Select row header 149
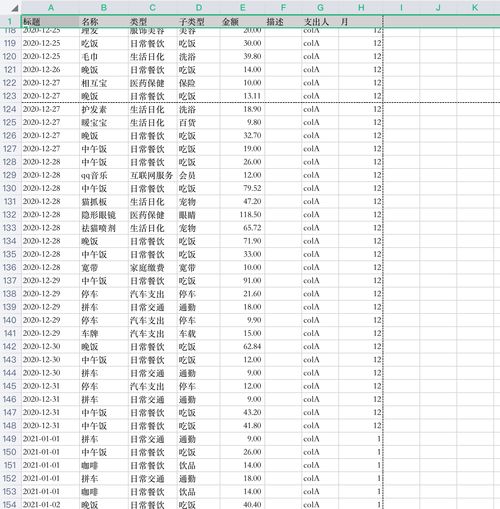 point(10,439)
